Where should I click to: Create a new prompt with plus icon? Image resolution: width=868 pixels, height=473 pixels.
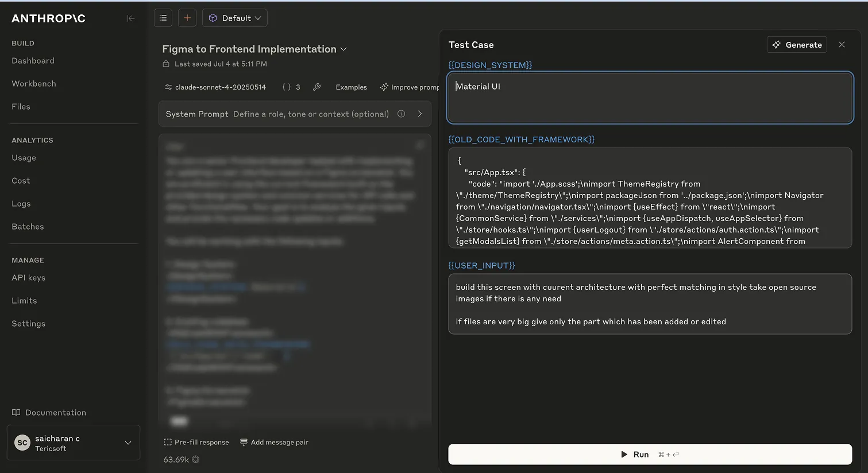pyautogui.click(x=187, y=18)
